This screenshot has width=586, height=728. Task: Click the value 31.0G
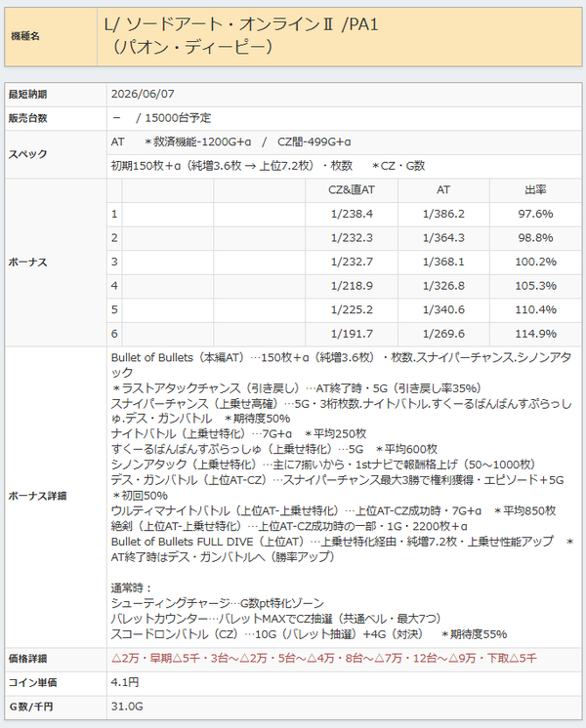pos(127,707)
